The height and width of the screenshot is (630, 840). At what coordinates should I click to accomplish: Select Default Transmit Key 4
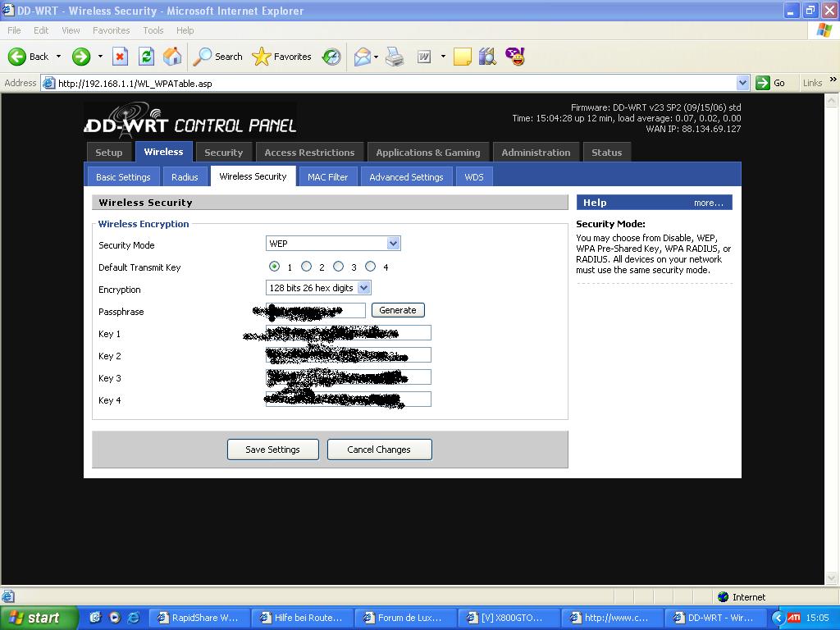(x=370, y=267)
